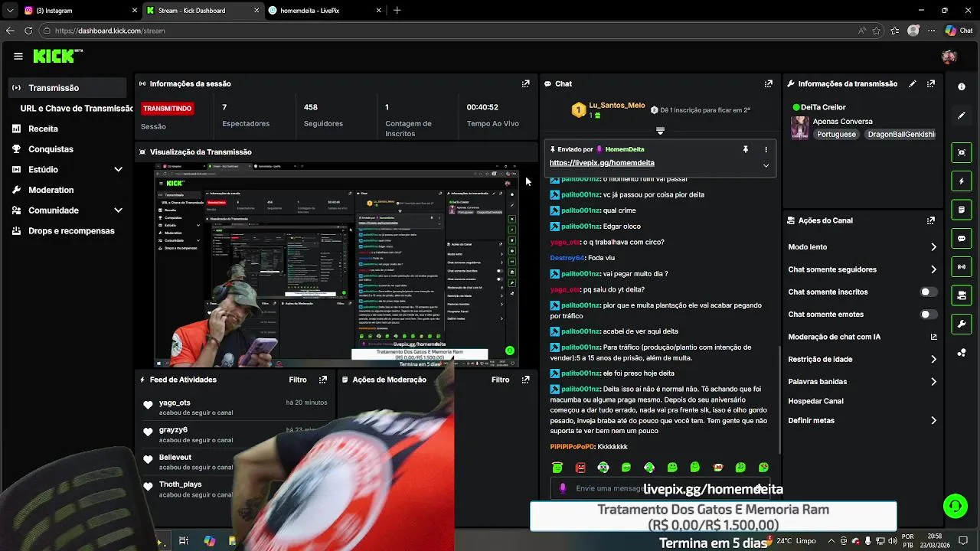This screenshot has width=980, height=551.
Task: Open URL e Chave de Transmissão
Action: [x=77, y=109]
